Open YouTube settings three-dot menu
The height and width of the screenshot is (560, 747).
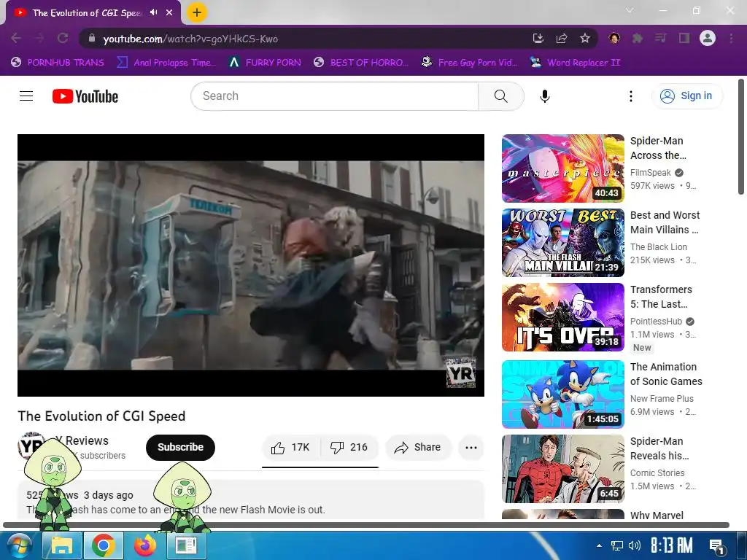tap(631, 96)
